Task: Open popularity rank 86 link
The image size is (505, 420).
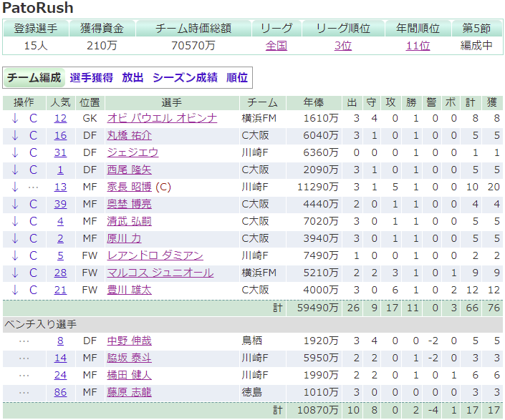Action: [x=60, y=392]
